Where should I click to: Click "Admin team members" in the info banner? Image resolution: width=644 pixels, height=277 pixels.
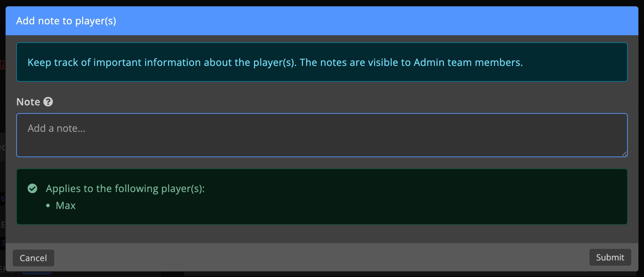[x=467, y=62]
